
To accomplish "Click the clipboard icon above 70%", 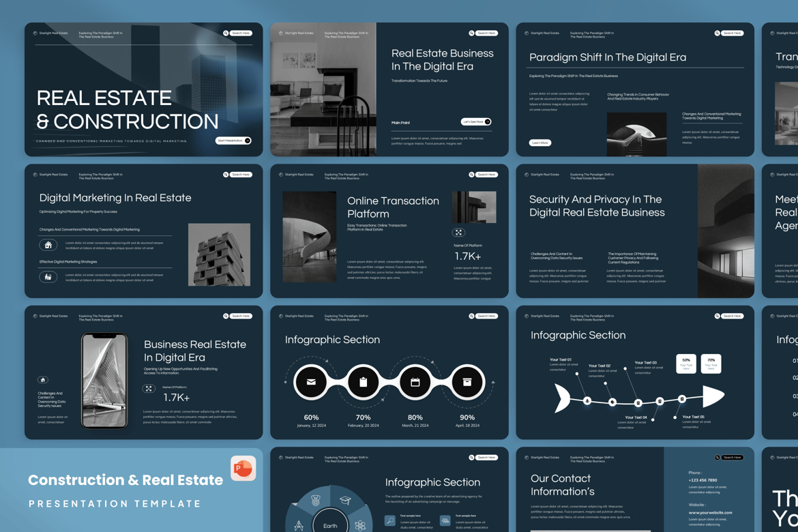I will tap(363, 382).
